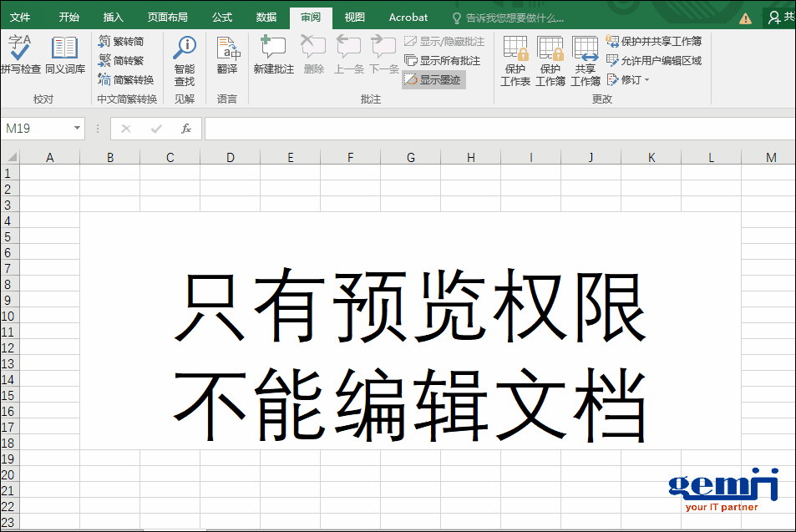
Task: Switch to the 视图 (View) tab
Action: pyautogui.click(x=355, y=17)
